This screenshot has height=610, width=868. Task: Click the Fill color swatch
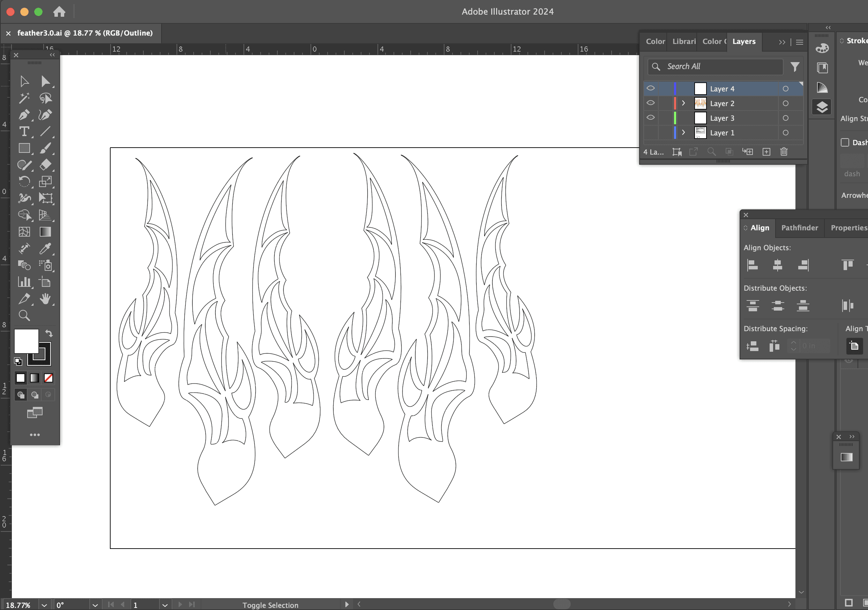click(26, 340)
